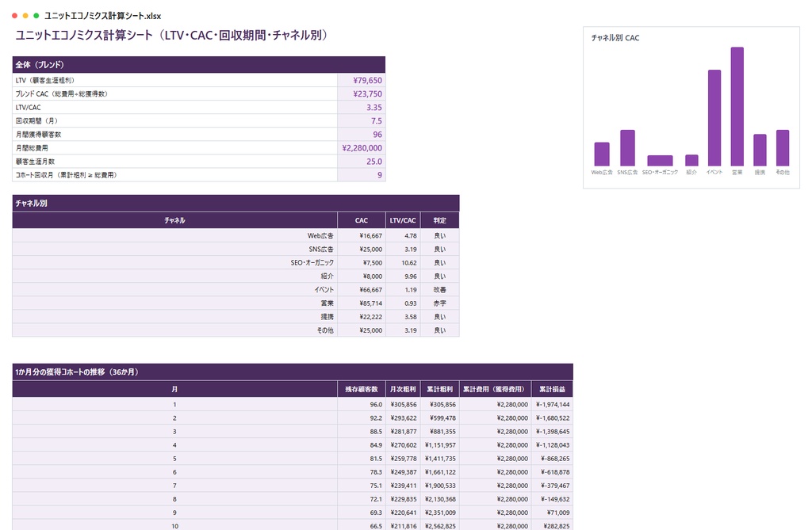Click the LTV（顧客生涯粗利） label cell
Image resolution: width=812 pixels, height=530 pixels.
[x=175, y=80]
